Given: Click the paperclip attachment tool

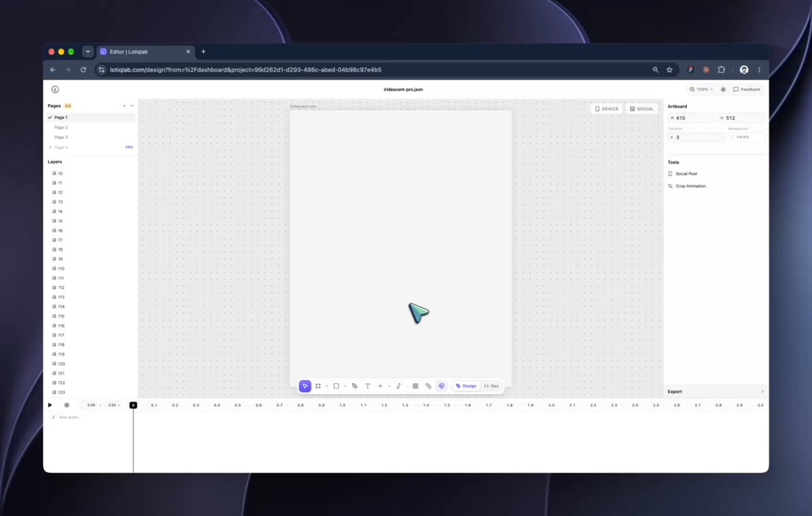Looking at the screenshot, I should [428, 386].
